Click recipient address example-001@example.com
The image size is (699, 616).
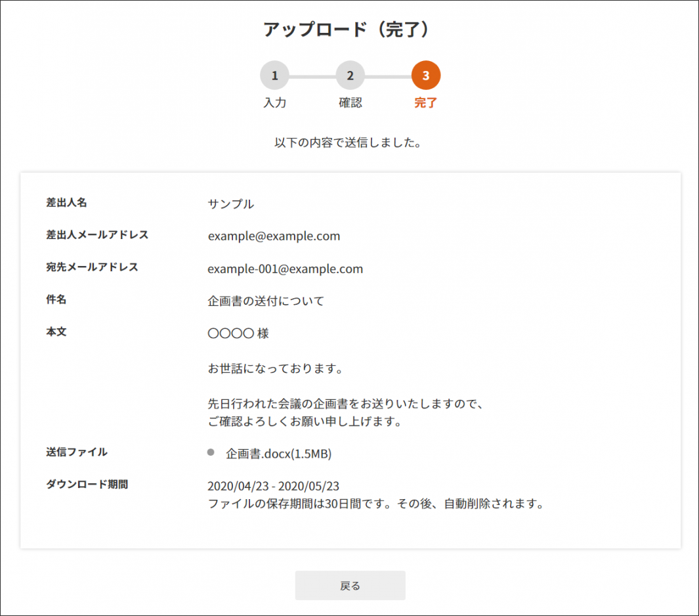[x=285, y=269]
